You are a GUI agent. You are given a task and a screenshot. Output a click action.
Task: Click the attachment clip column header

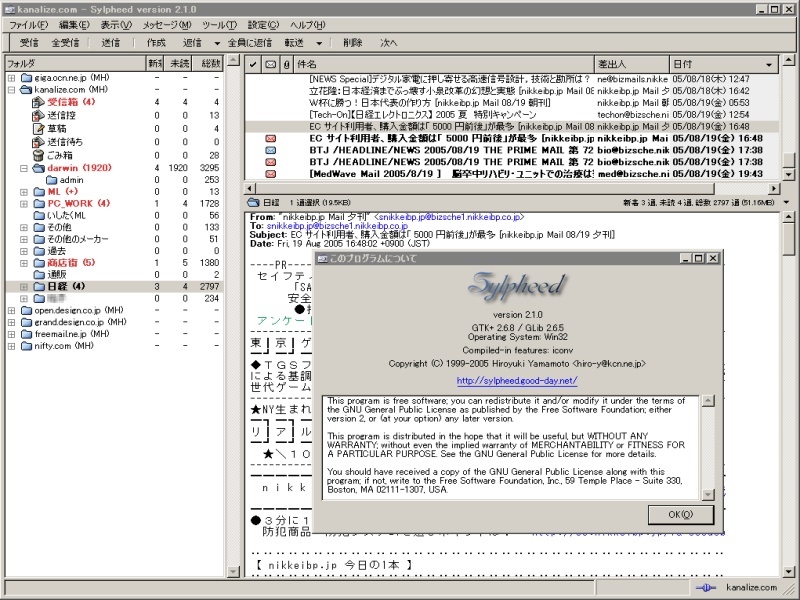pos(287,64)
